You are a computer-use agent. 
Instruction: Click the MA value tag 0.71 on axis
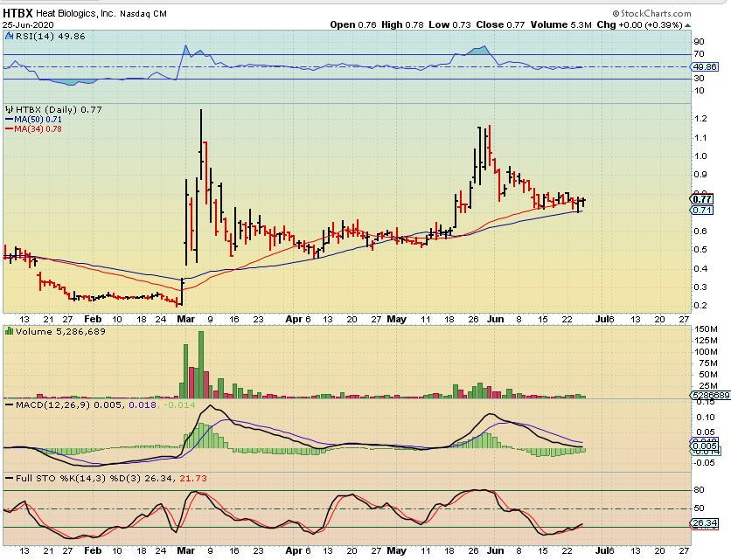pos(701,211)
